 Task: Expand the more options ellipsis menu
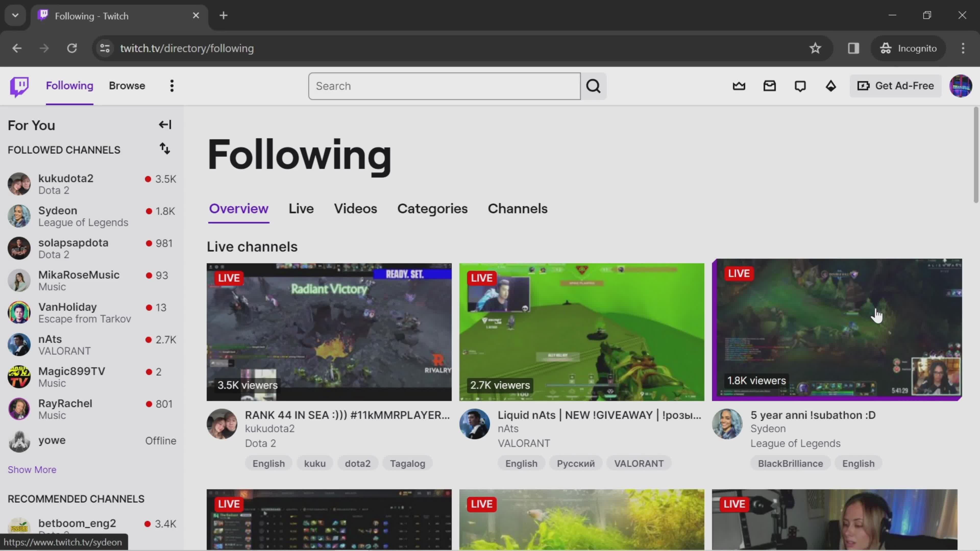[172, 85]
